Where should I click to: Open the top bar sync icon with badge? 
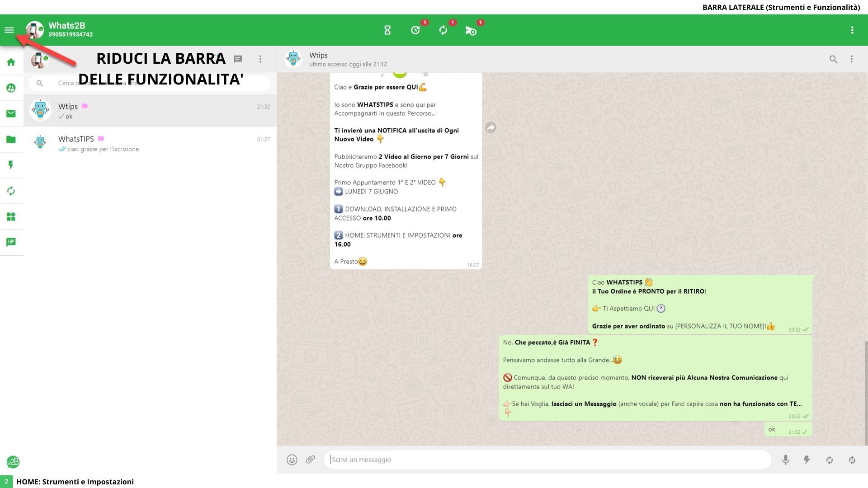[x=443, y=30]
